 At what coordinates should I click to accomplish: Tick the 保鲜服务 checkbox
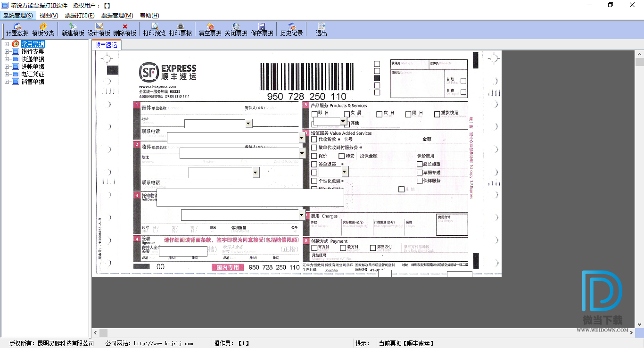click(420, 181)
